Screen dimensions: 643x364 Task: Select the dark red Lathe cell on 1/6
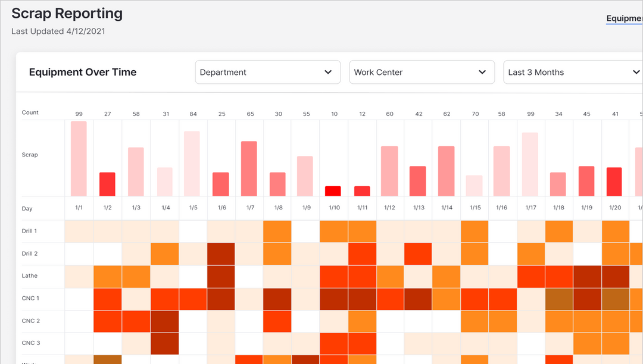[220, 276]
